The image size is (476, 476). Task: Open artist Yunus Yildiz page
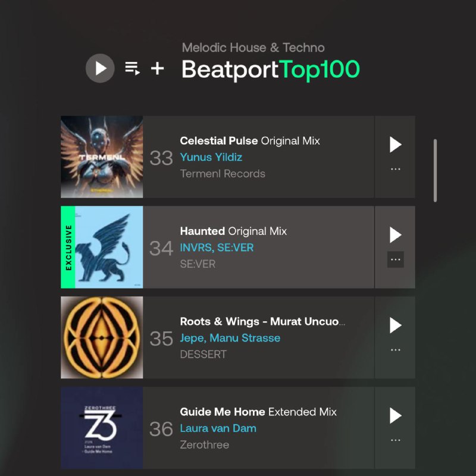click(211, 157)
